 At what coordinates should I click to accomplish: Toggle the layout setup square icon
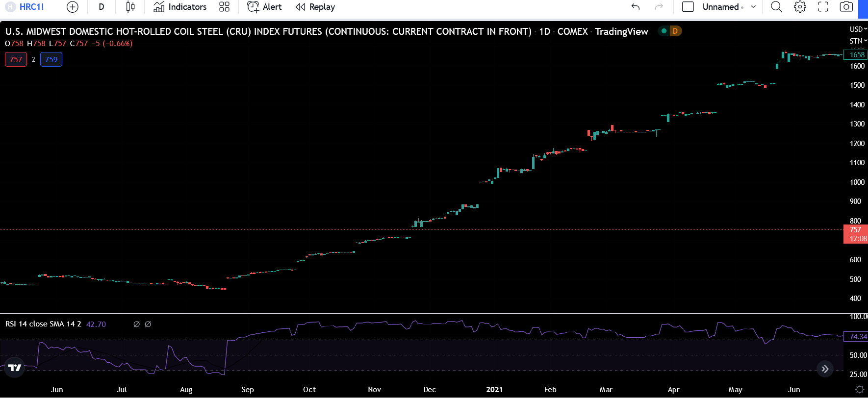coord(688,7)
